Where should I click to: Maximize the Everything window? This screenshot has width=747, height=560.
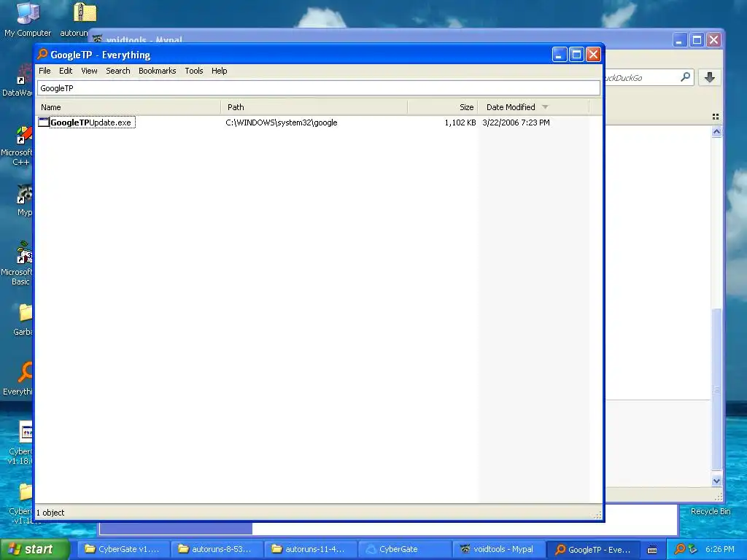[x=576, y=55]
